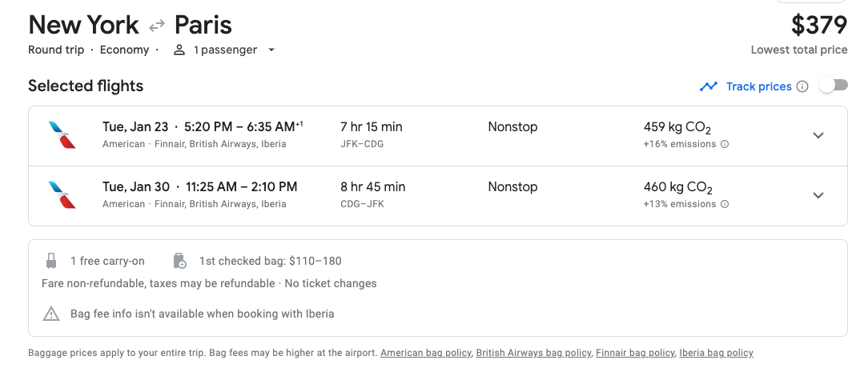This screenshot has width=868, height=368.
Task: Click American Airlines logo on Jan 23 flight
Action: click(x=62, y=134)
